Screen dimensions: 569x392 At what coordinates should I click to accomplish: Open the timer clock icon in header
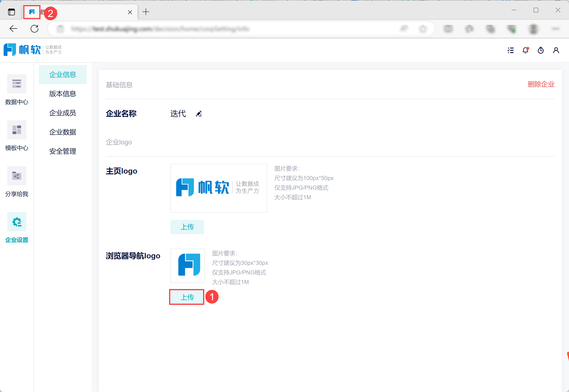click(541, 50)
